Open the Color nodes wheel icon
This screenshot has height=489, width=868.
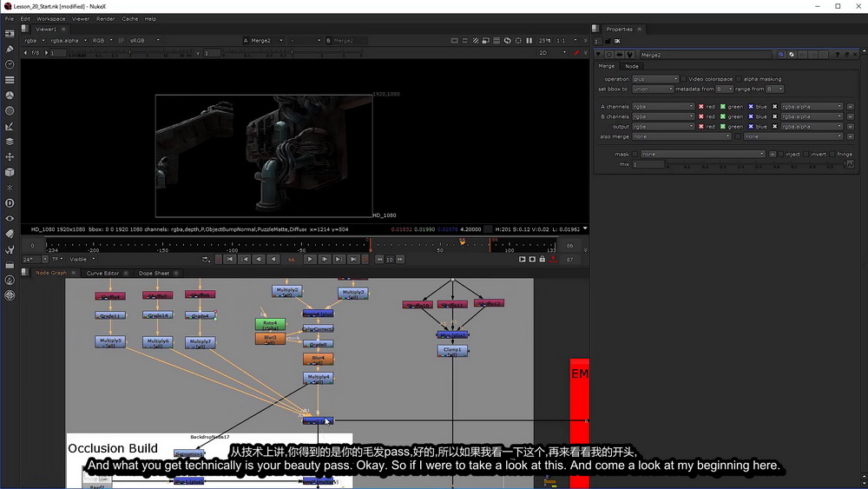point(10,96)
